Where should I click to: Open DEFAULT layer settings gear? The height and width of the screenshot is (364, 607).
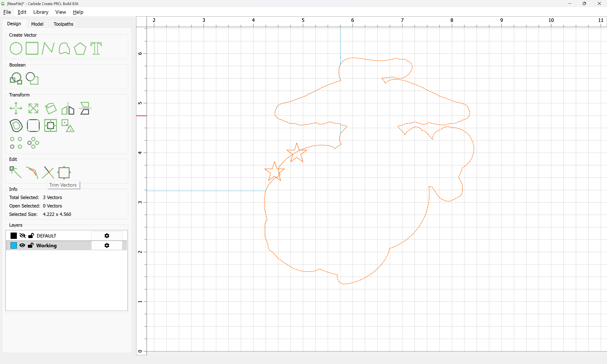[107, 236]
